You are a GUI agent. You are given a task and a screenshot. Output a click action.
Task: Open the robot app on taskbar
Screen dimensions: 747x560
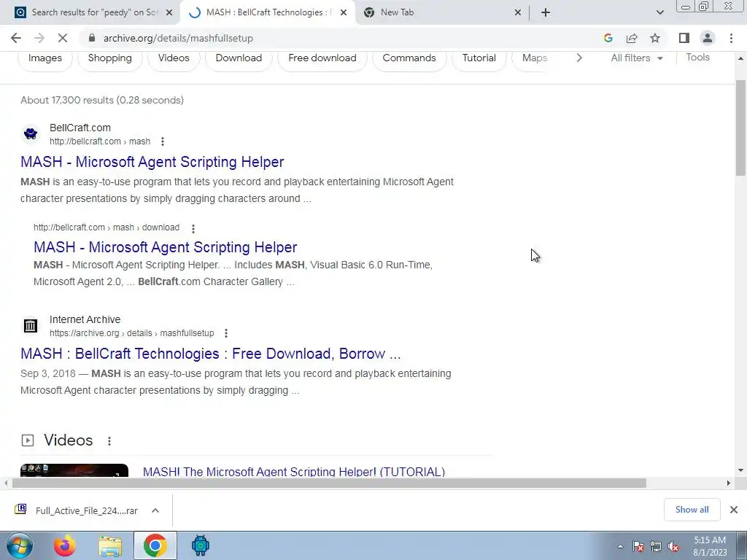[x=201, y=545]
